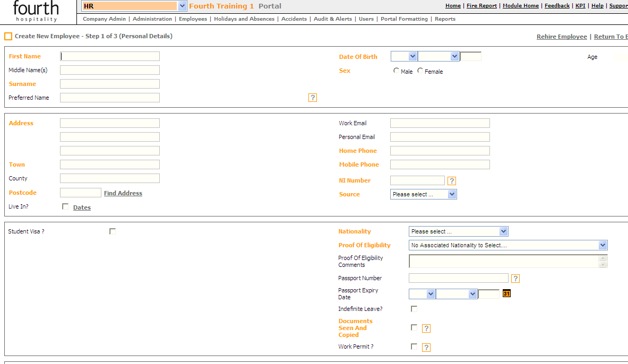Click the orange square beside Create New Employee
628x364 pixels.
pos(8,37)
